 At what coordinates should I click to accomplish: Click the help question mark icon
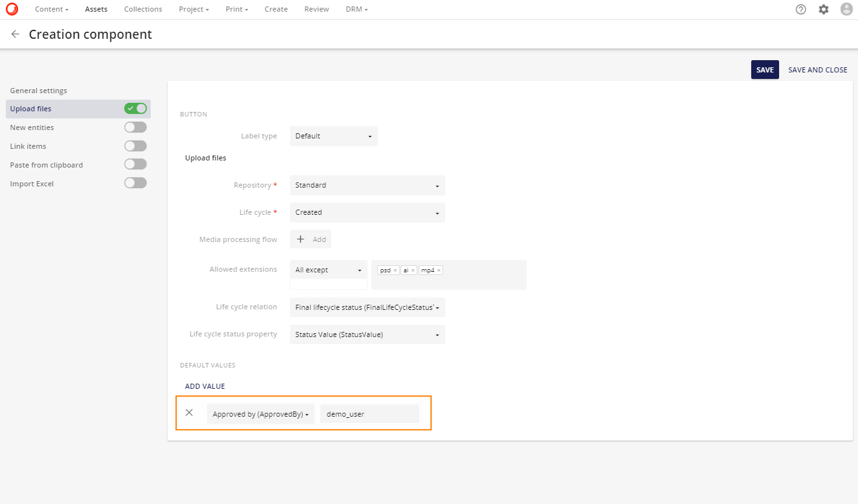pos(800,9)
